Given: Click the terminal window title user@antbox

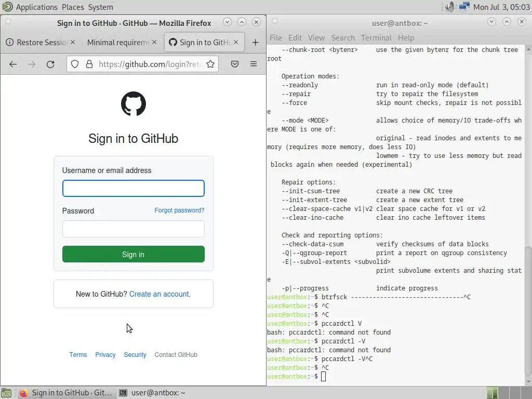Looking at the screenshot, I should pyautogui.click(x=400, y=23).
